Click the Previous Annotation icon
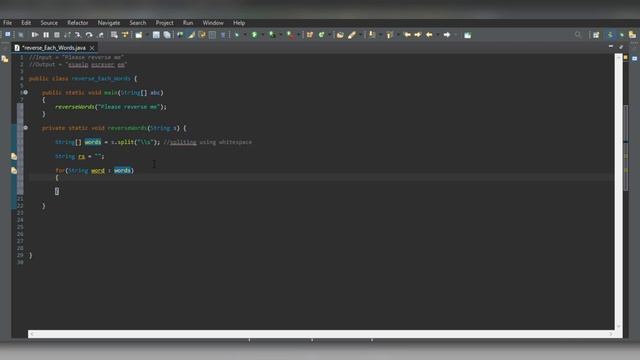Screen dimensions: 640x360 [x=390, y=35]
